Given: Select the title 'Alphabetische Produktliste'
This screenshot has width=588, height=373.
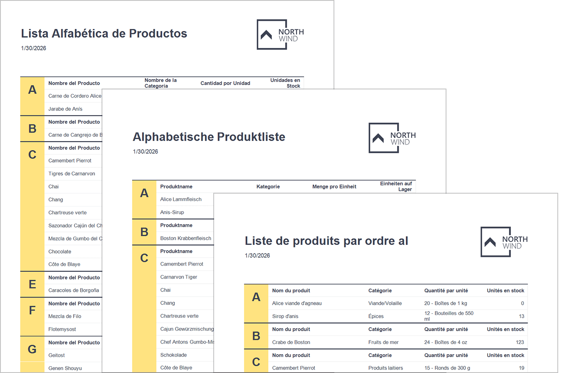Looking at the screenshot, I should coord(209,137).
